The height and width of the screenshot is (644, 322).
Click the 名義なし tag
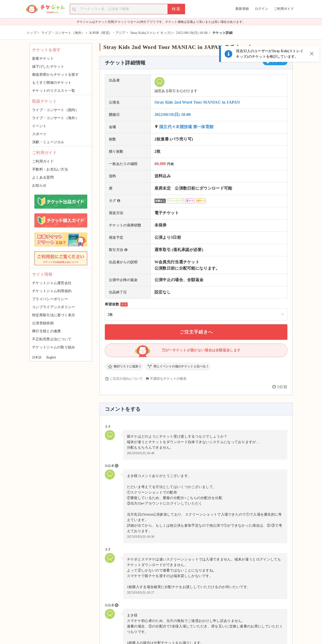coord(160,201)
